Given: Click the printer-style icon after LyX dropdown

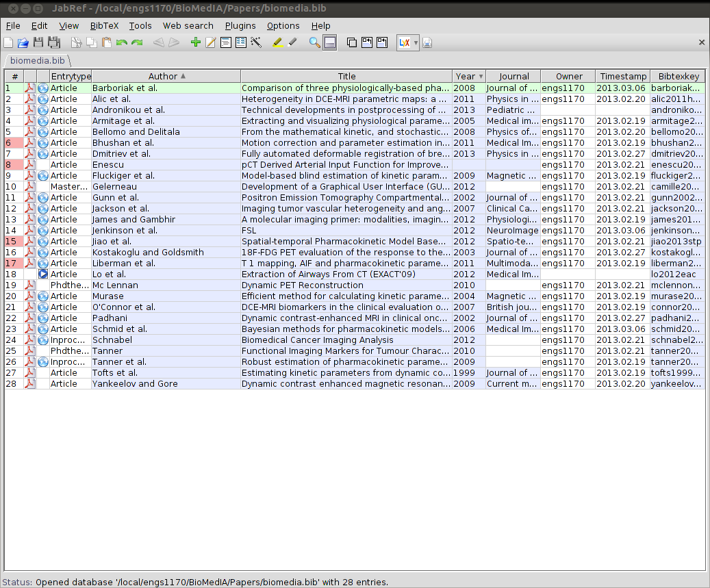Looking at the screenshot, I should pos(427,42).
